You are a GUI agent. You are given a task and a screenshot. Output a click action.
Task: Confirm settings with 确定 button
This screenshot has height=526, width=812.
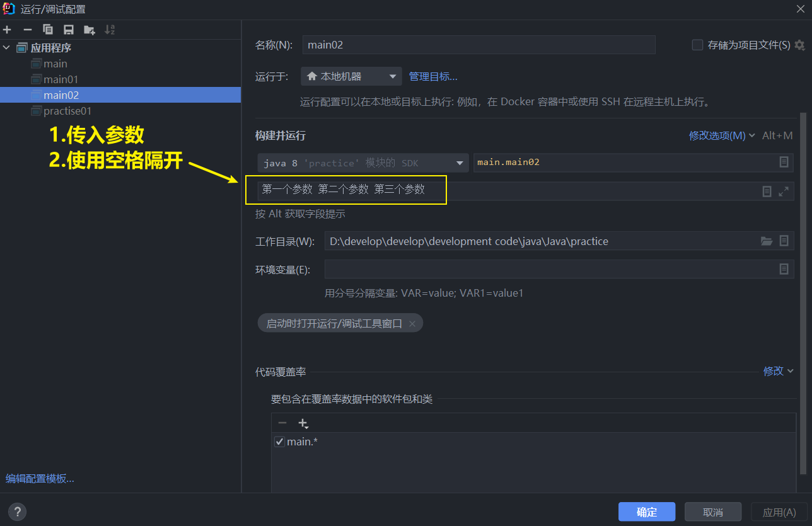(647, 512)
